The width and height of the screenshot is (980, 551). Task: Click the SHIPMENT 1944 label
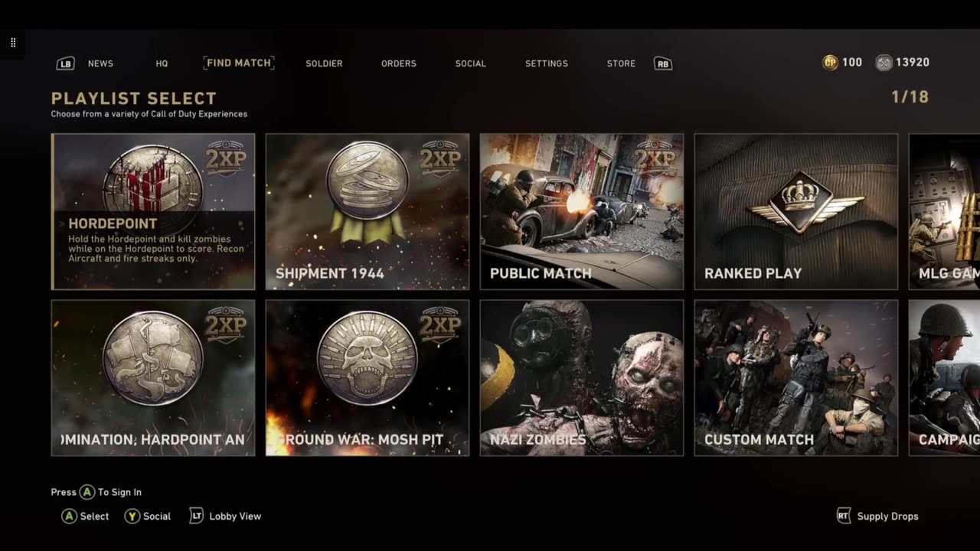tap(330, 273)
